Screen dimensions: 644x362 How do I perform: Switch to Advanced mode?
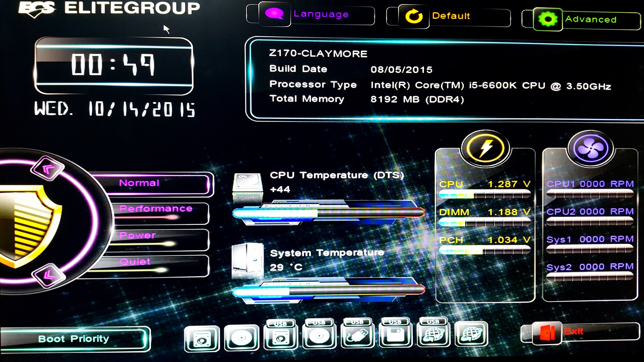tap(581, 19)
